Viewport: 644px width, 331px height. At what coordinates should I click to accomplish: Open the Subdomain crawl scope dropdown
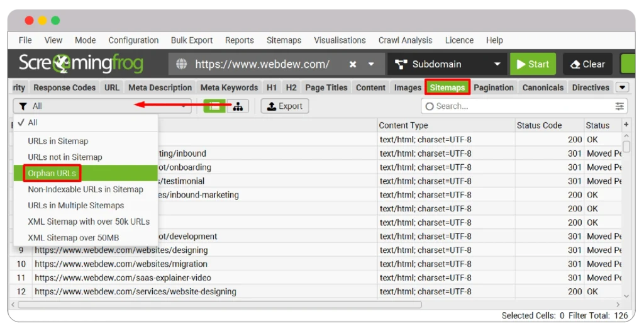[447, 64]
